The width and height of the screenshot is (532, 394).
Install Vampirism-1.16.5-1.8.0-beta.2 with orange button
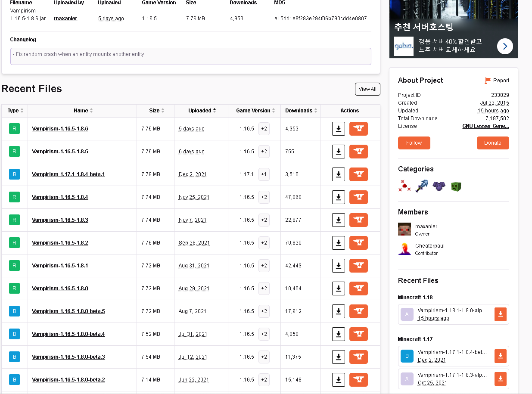point(358,380)
